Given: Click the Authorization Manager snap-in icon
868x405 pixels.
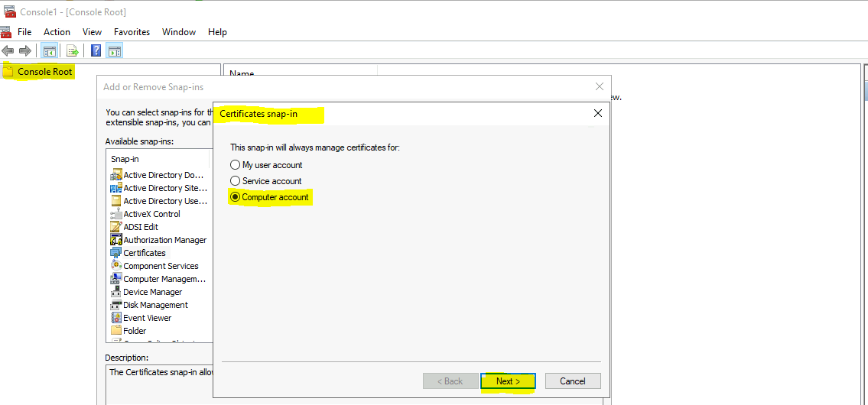Looking at the screenshot, I should [116, 240].
